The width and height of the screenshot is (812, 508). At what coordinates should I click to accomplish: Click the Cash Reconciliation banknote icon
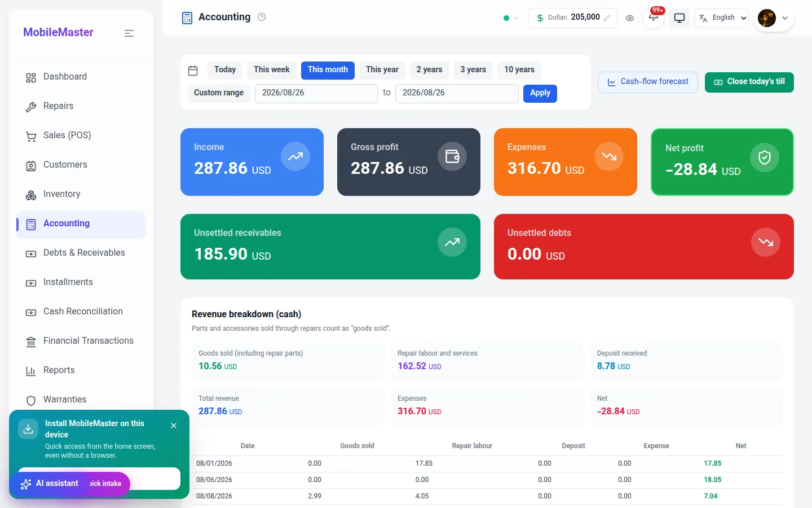coord(31,312)
